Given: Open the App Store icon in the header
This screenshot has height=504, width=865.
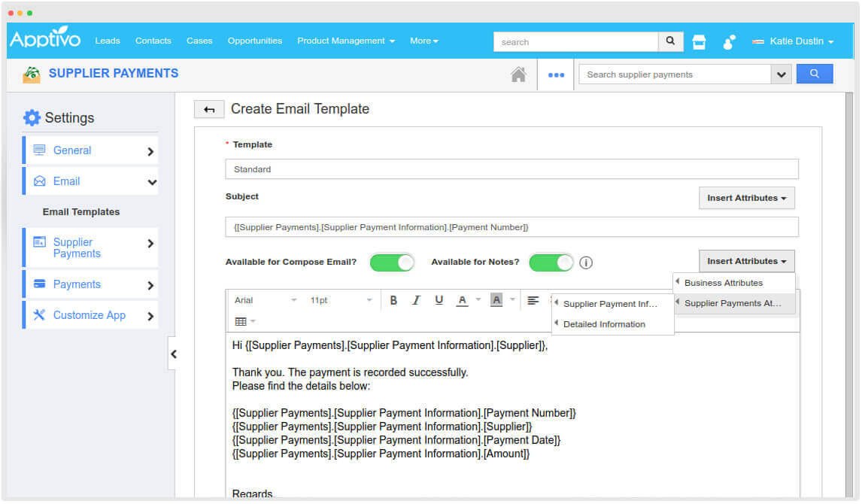Looking at the screenshot, I should click(699, 43).
